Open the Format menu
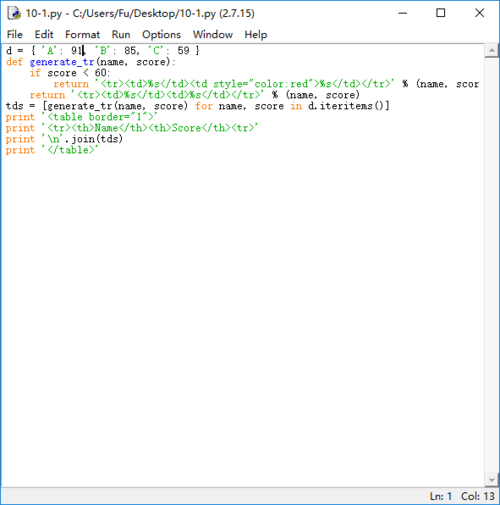Screen dimensions: 500x505 pos(82,34)
